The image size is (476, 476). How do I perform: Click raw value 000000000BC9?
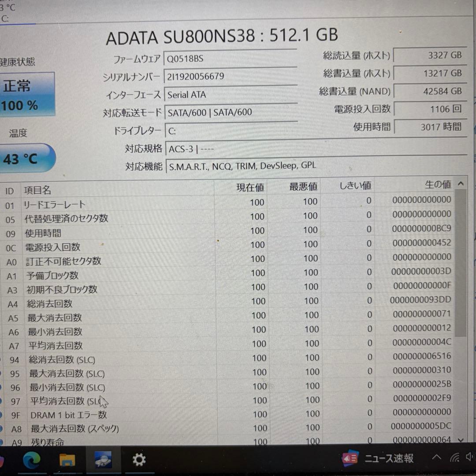[x=421, y=228]
